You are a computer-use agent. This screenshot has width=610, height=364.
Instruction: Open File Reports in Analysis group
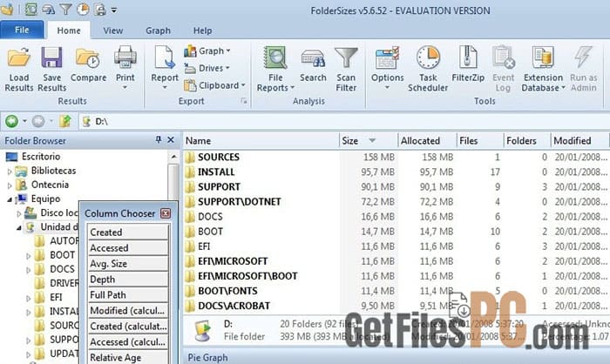(x=275, y=69)
